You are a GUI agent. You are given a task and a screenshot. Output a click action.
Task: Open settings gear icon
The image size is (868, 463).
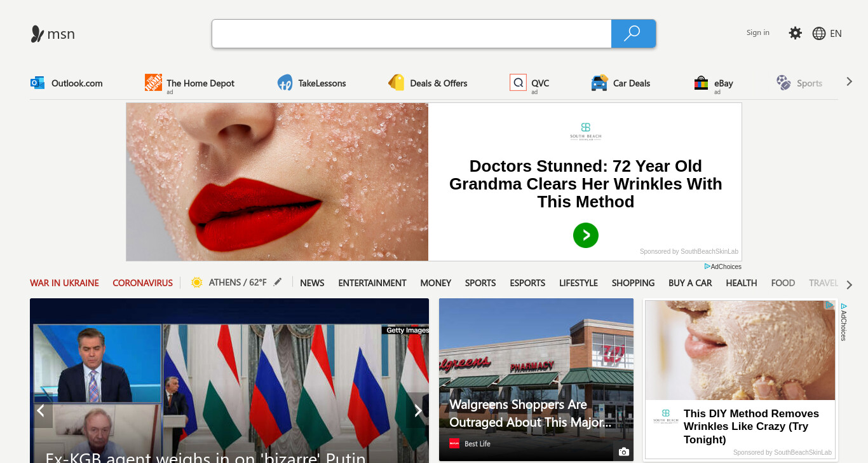click(x=796, y=33)
